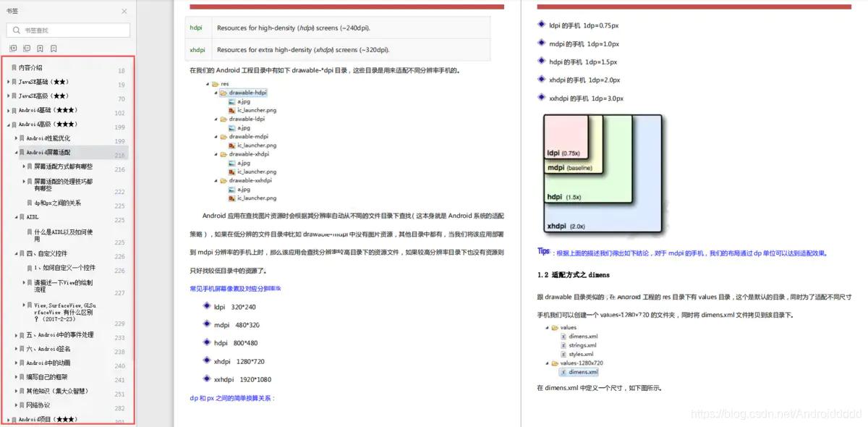Click the collapse-all bookmarks icon
The image size is (868, 427).
(x=26, y=48)
